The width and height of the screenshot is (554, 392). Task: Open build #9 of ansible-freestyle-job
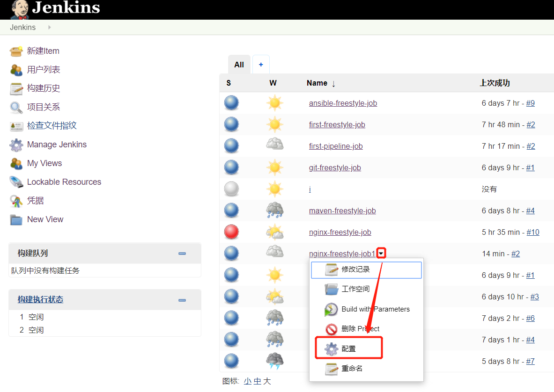pos(530,103)
